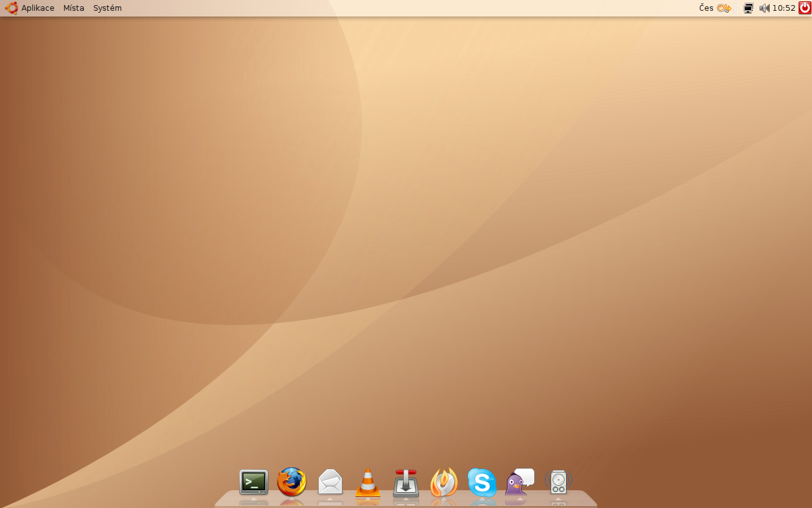The width and height of the screenshot is (812, 508).
Task: Open the Systém menu
Action: click(x=107, y=8)
